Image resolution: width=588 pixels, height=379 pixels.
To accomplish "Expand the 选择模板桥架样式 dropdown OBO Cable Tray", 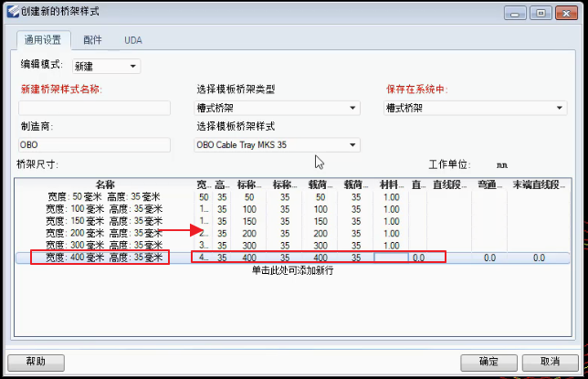I will click(278, 145).
